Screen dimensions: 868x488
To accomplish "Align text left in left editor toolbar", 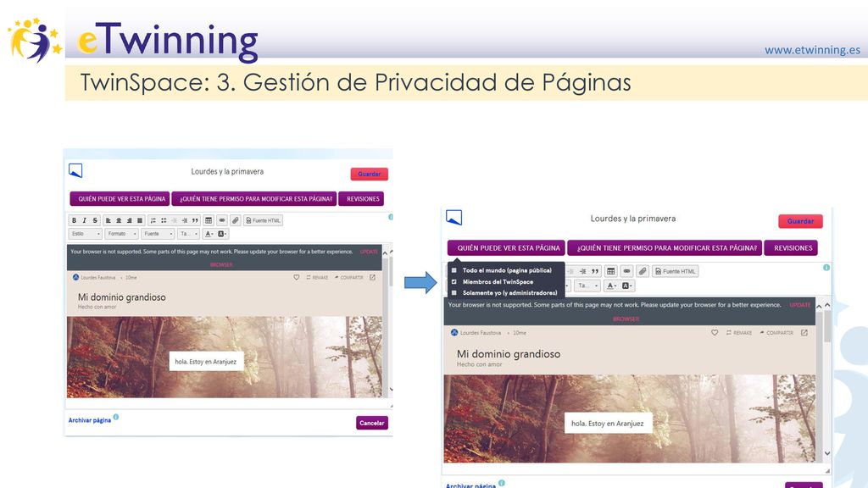I will pos(108,220).
